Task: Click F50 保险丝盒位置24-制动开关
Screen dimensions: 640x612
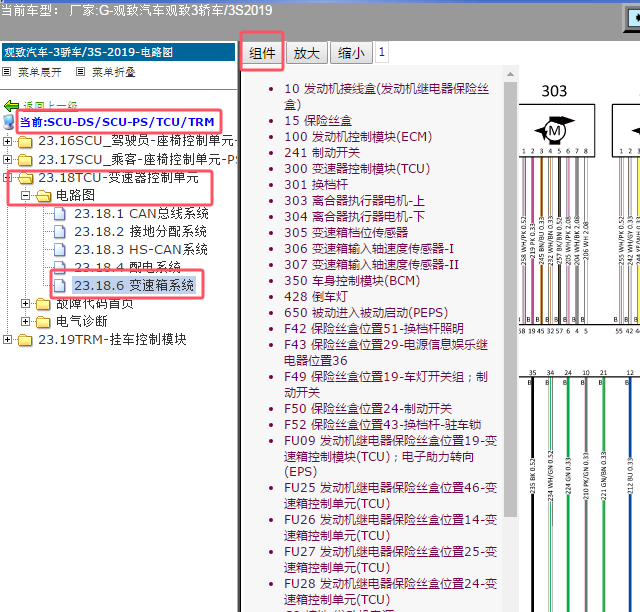Action: pyautogui.click(x=368, y=408)
